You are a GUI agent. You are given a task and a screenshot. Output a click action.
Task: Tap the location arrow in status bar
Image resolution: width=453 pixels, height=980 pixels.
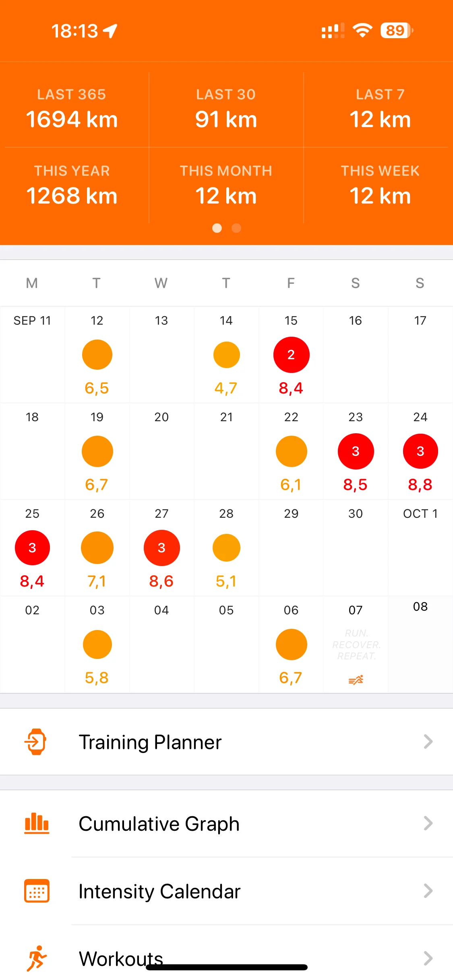point(110,31)
